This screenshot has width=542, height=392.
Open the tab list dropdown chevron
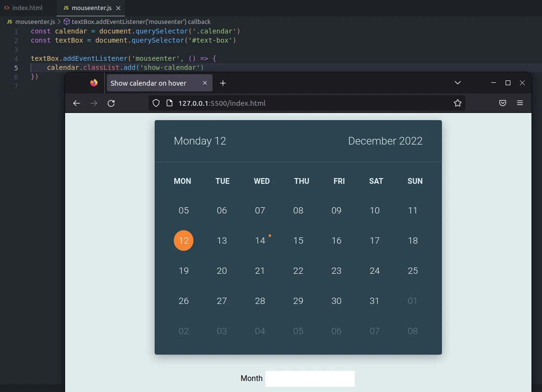pyautogui.click(x=458, y=82)
